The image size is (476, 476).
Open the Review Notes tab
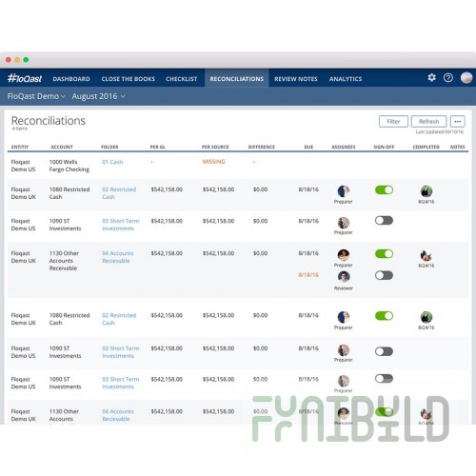click(x=296, y=79)
